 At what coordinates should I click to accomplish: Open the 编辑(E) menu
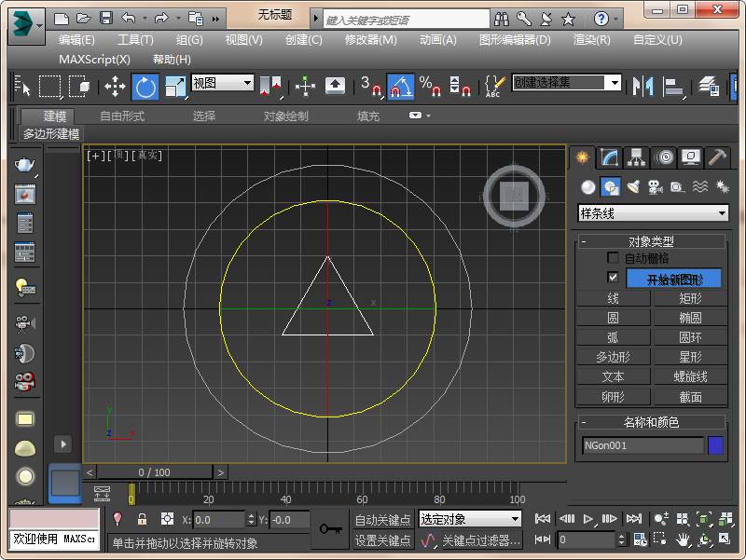click(76, 40)
